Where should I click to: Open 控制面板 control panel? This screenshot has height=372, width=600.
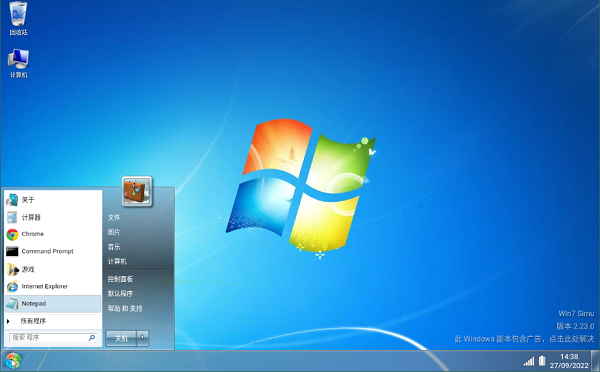click(x=120, y=279)
